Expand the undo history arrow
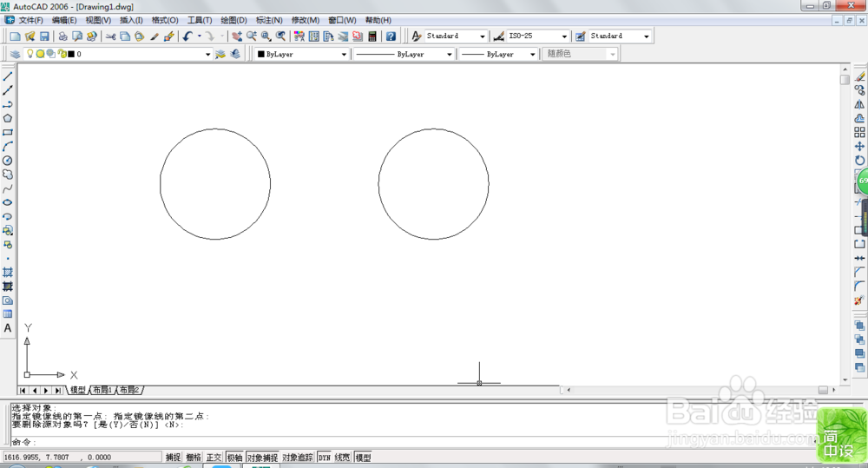 [x=200, y=36]
